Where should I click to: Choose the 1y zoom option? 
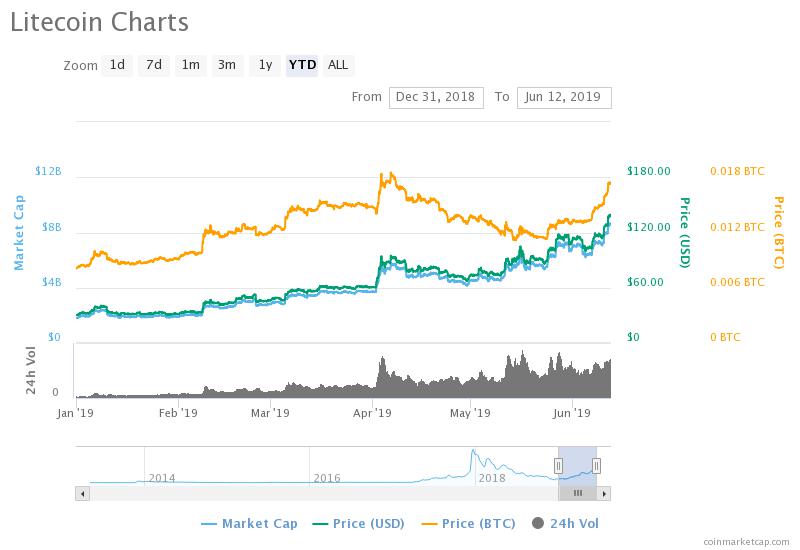(x=265, y=65)
